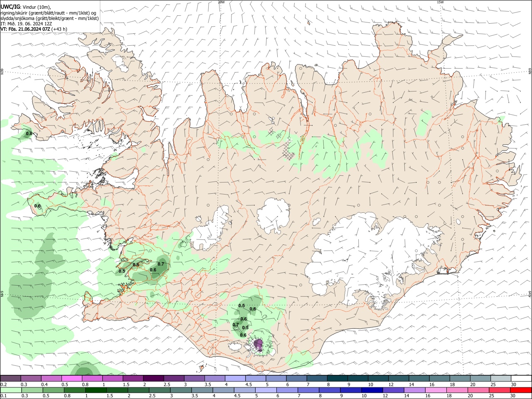Pick the 0.4 swatch in snow legend row
Image resolution: width=532 pixels, height=399 pixels.
(51, 378)
